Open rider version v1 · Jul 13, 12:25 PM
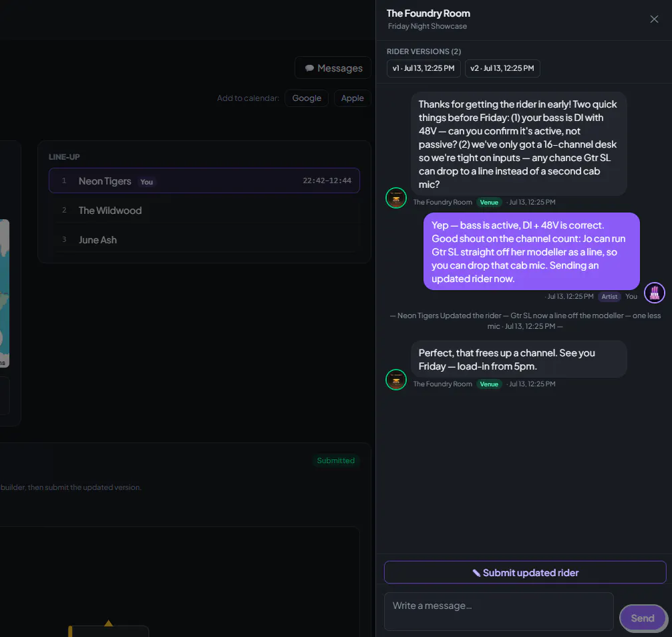 pyautogui.click(x=424, y=68)
